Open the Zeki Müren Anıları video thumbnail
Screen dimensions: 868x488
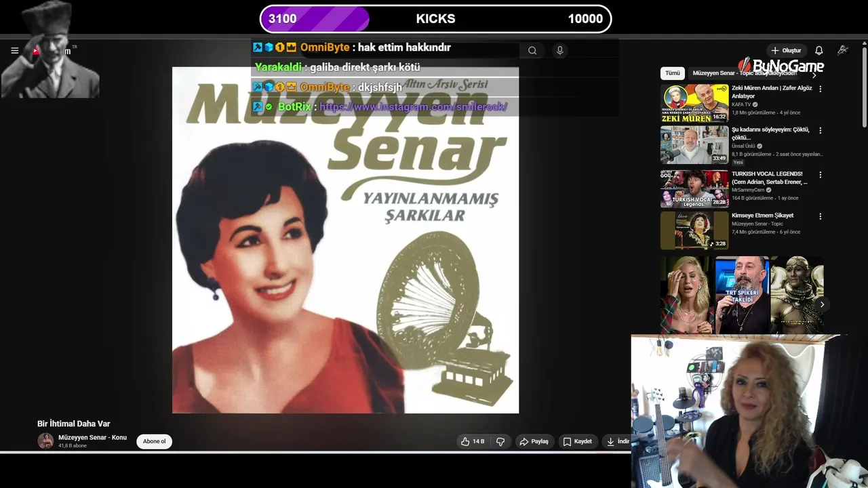tap(694, 103)
